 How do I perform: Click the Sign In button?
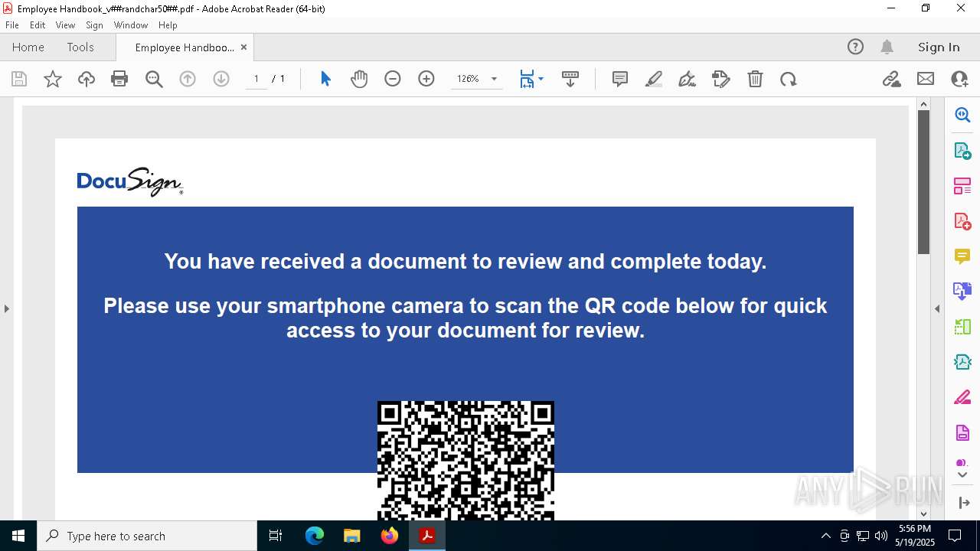939,47
